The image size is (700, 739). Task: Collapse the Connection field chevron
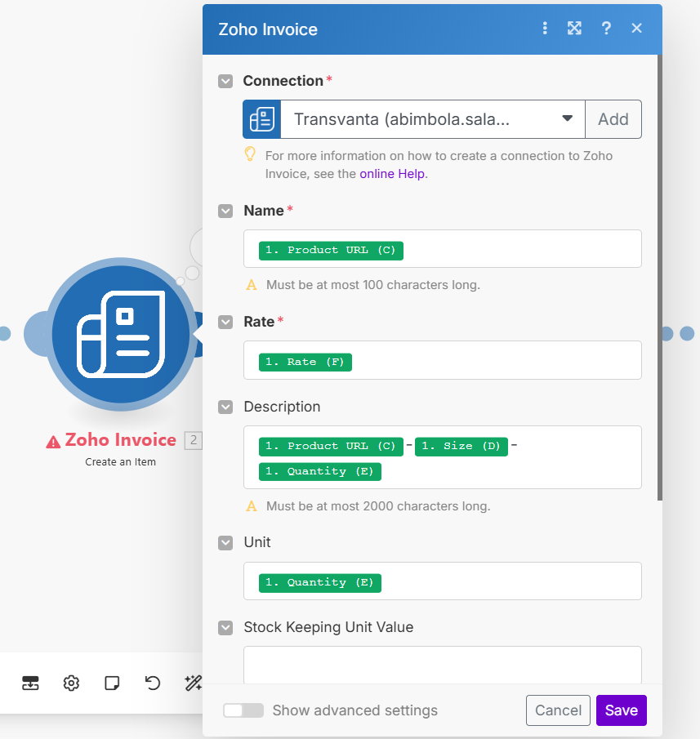[225, 81]
